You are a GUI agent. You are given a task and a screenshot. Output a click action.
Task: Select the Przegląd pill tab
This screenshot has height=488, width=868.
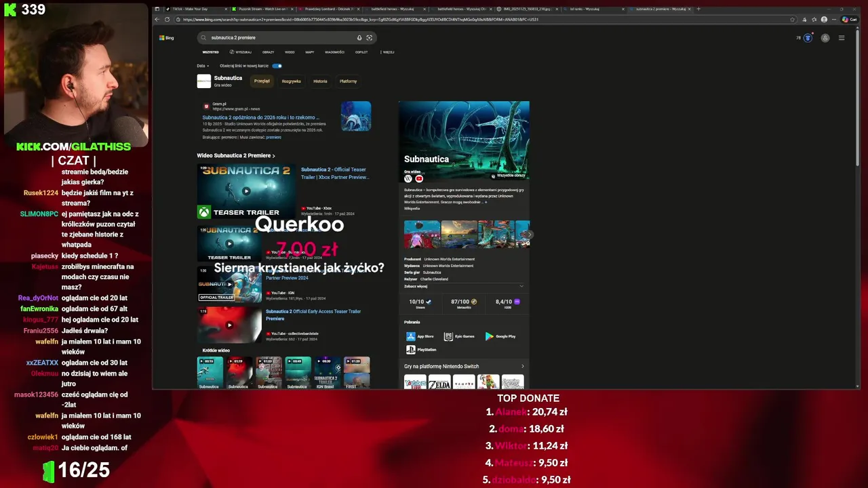[262, 81]
